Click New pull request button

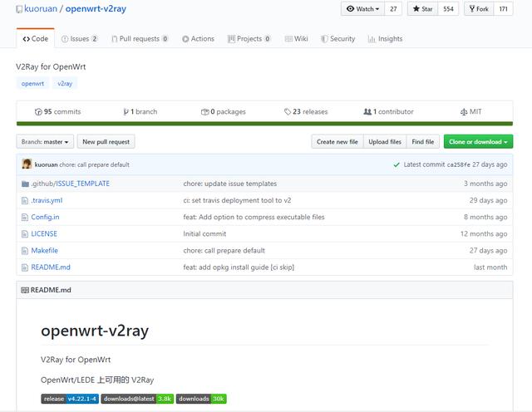point(106,142)
